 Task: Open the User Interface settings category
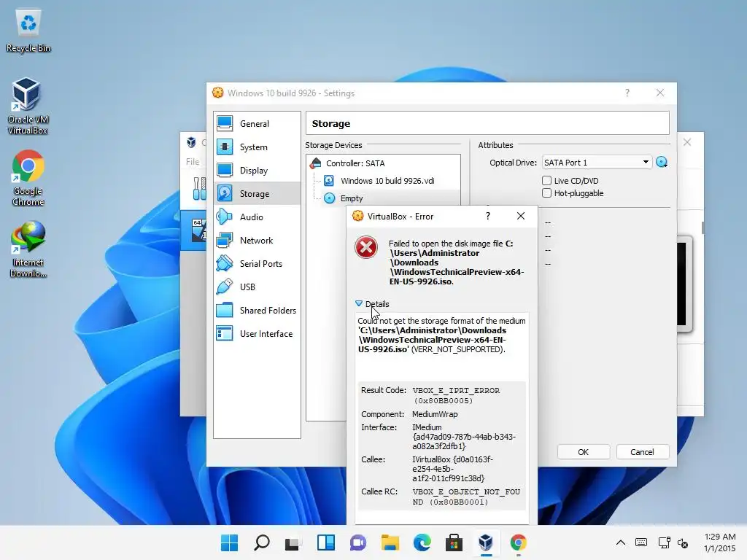257,334
